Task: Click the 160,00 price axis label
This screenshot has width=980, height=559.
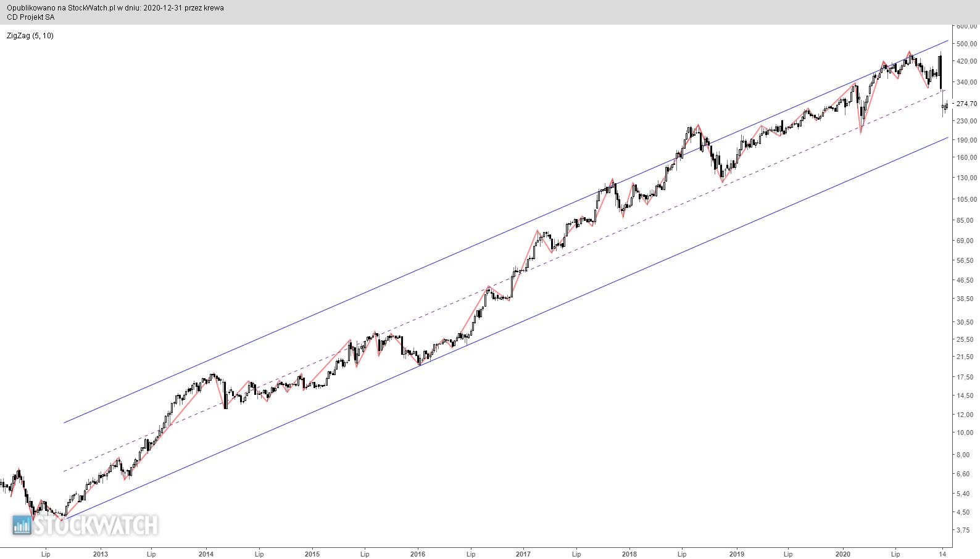Action: coord(966,157)
